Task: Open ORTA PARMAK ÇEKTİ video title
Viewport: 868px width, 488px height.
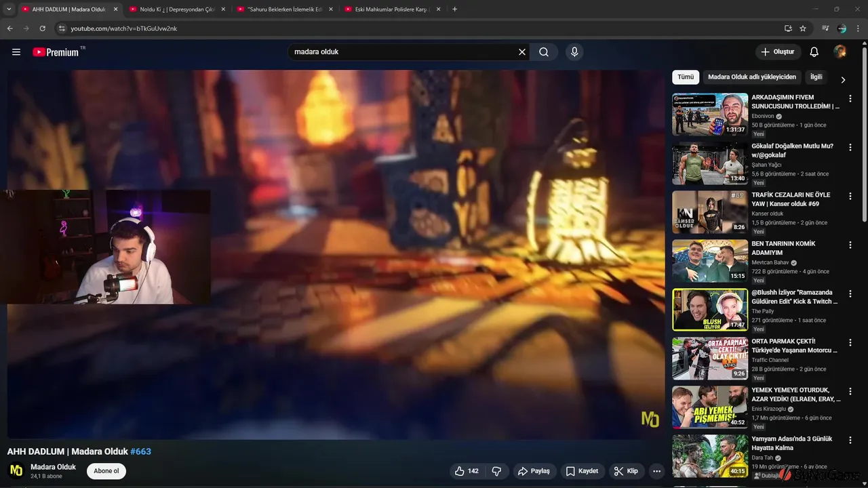Action: coord(795,346)
